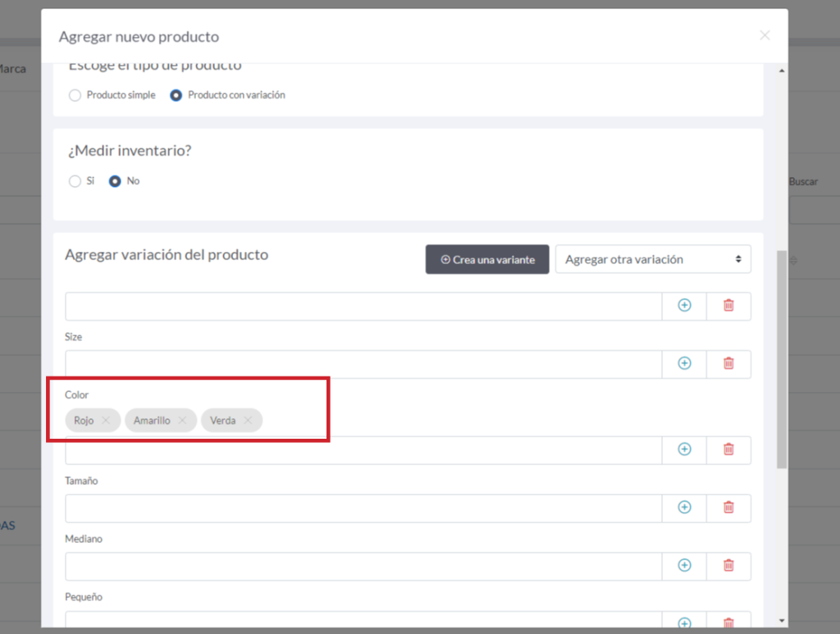Open the Agregar otra variación dropdown
The height and width of the screenshot is (634, 840).
[x=653, y=259]
